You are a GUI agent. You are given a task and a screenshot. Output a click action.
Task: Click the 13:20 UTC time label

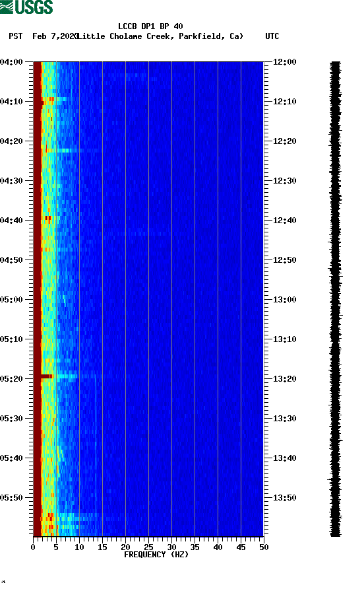coord(284,378)
